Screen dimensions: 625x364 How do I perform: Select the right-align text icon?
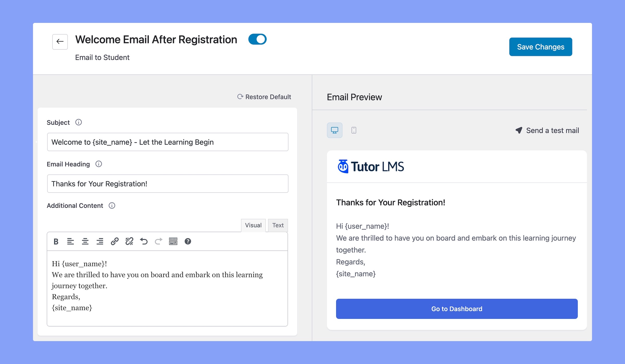pos(100,241)
